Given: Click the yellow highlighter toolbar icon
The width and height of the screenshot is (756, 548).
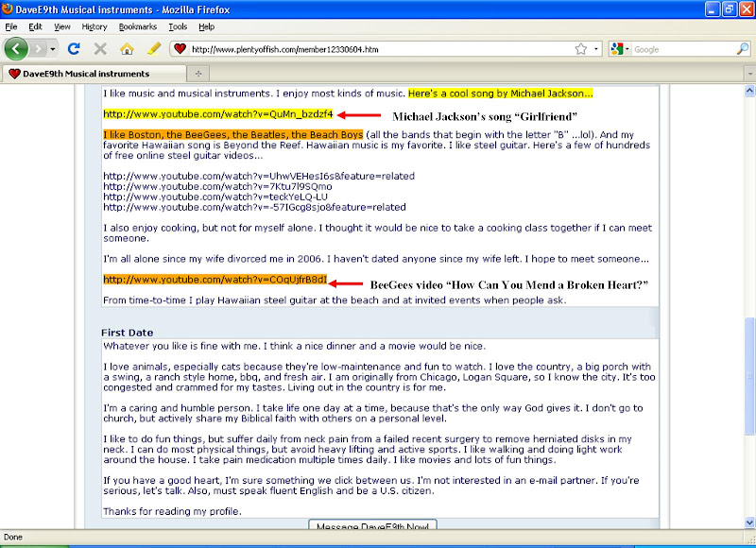Looking at the screenshot, I should tap(154, 49).
